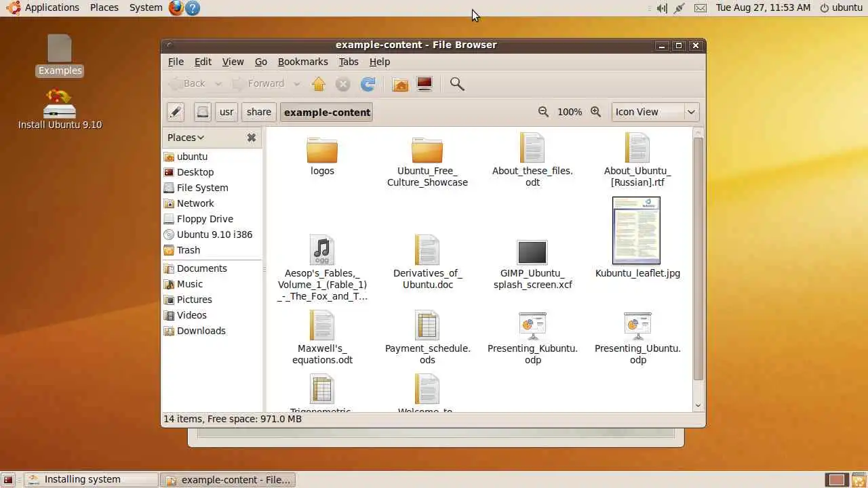The image size is (868, 488).
Task: Open the Examples desktop icon
Action: [x=60, y=56]
